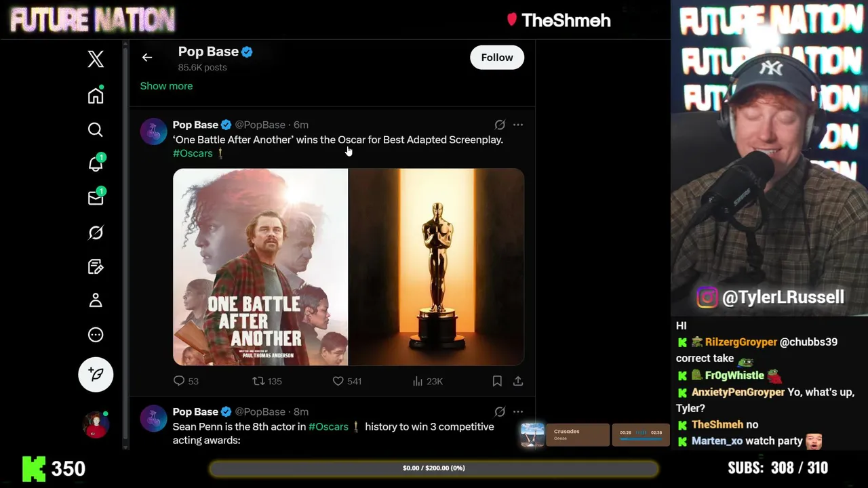Click chat username RilzergGroyper
Screen dimensions: 868x488
(x=741, y=342)
